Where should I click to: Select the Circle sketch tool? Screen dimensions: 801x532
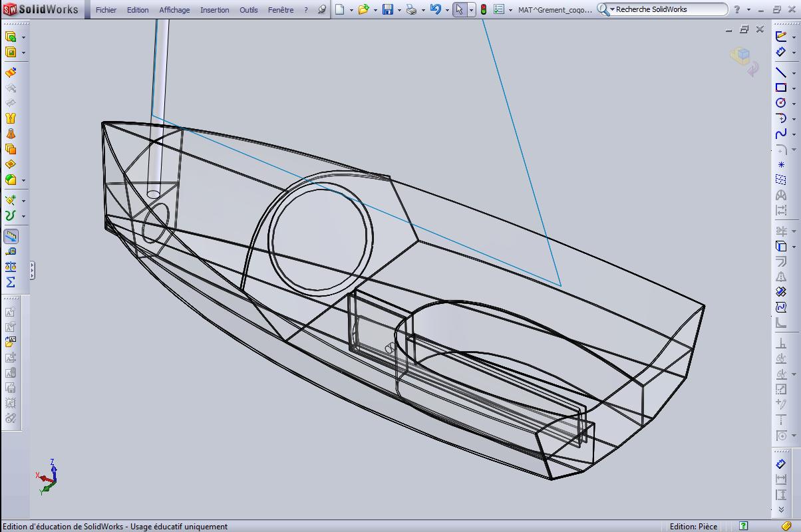click(780, 102)
